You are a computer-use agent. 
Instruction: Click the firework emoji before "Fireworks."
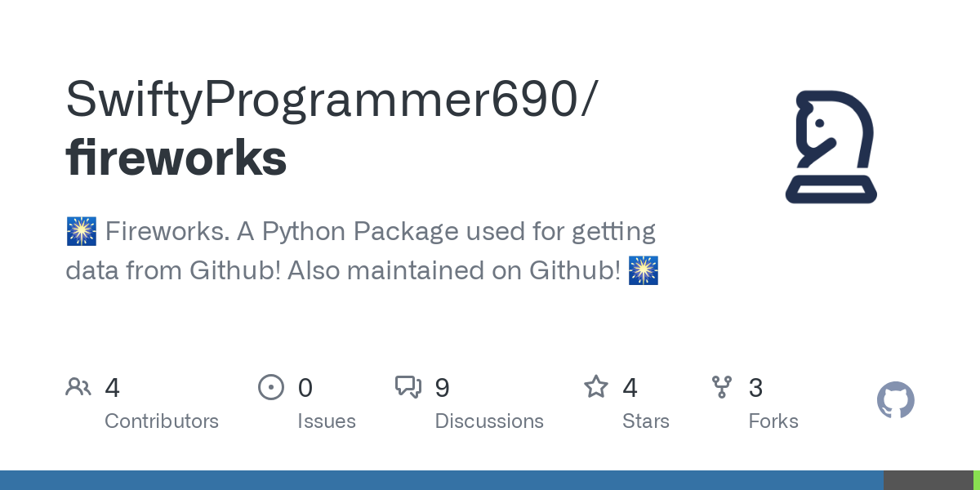tap(81, 232)
